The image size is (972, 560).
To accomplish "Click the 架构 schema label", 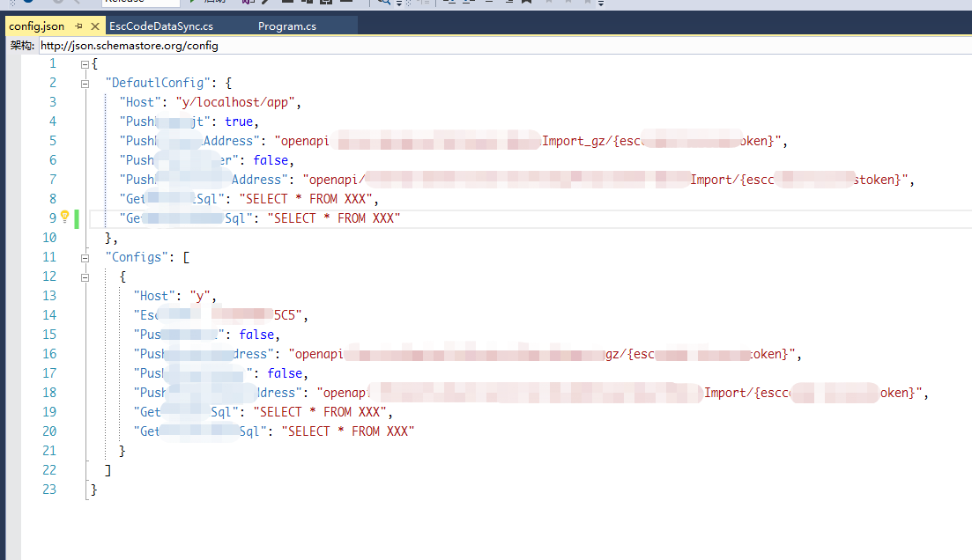I will (22, 45).
